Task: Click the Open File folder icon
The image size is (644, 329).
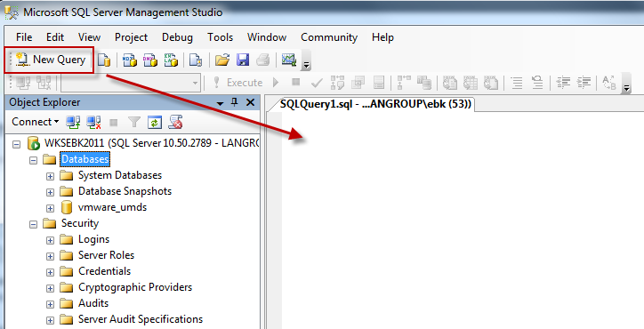Action: (x=222, y=60)
